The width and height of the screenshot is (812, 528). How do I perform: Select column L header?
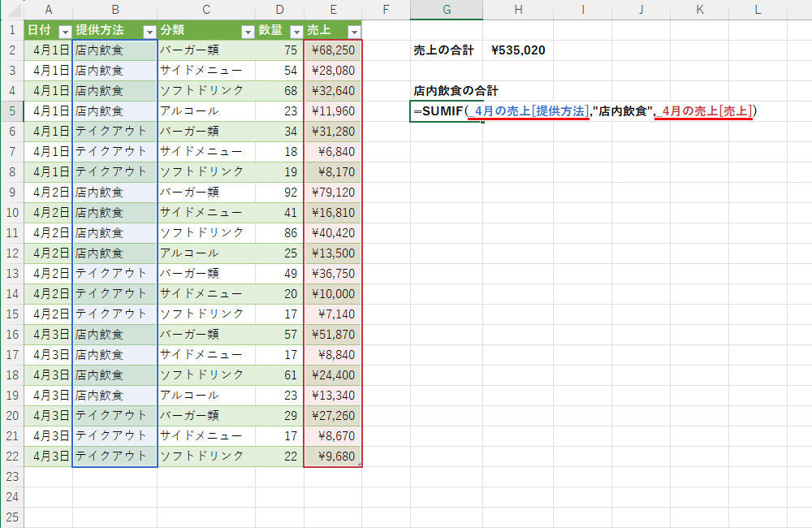tap(757, 10)
